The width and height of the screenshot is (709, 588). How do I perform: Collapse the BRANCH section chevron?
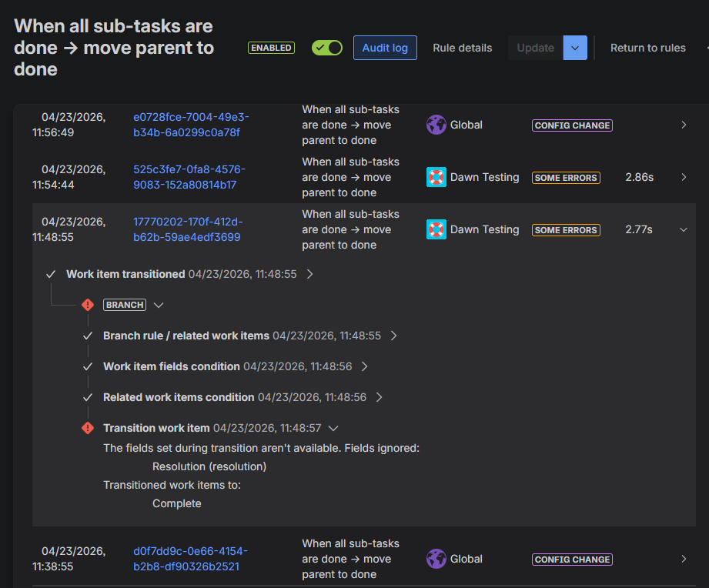point(159,305)
